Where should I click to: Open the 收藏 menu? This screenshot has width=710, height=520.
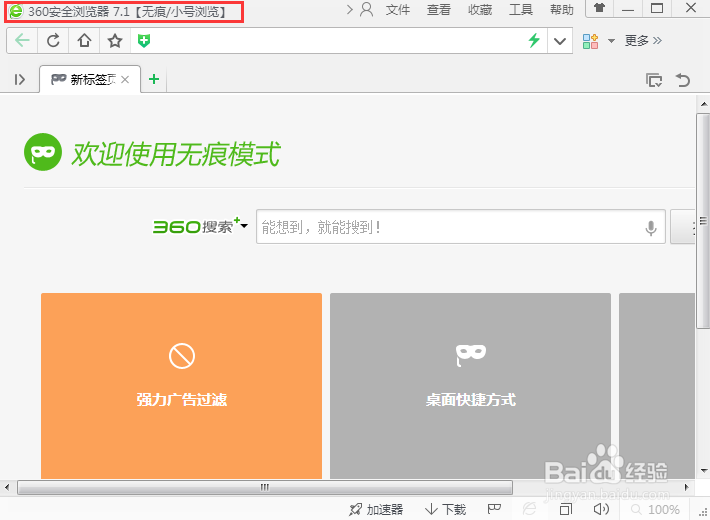480,10
